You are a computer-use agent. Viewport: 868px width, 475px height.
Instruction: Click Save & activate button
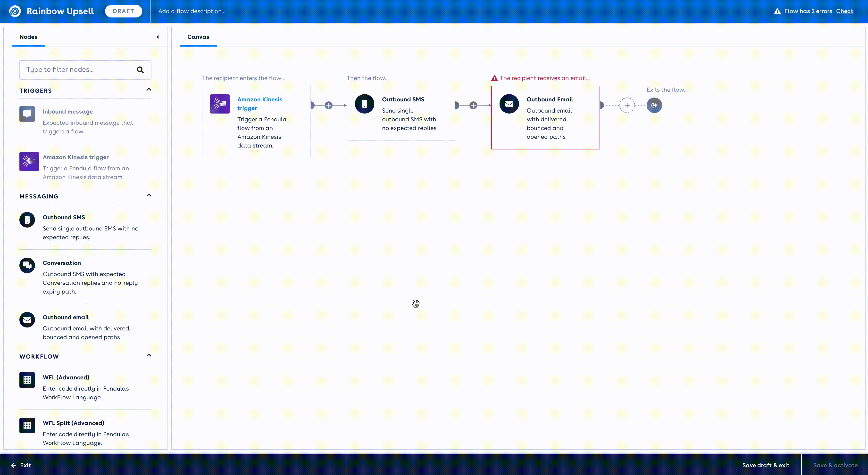coord(835,465)
